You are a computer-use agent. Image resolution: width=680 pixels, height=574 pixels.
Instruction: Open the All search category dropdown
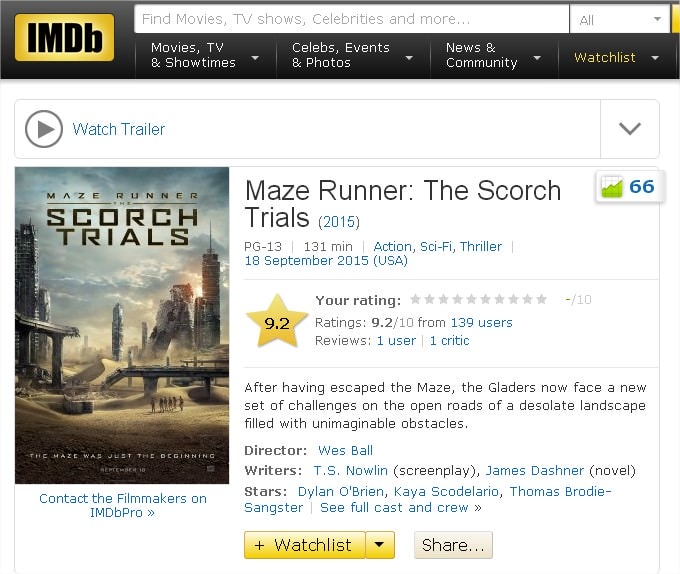coord(620,19)
